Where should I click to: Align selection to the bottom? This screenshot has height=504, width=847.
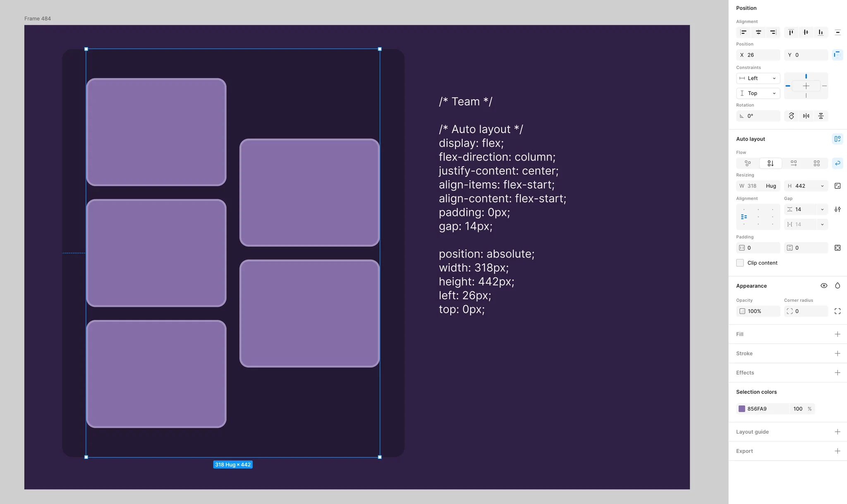pos(821,32)
